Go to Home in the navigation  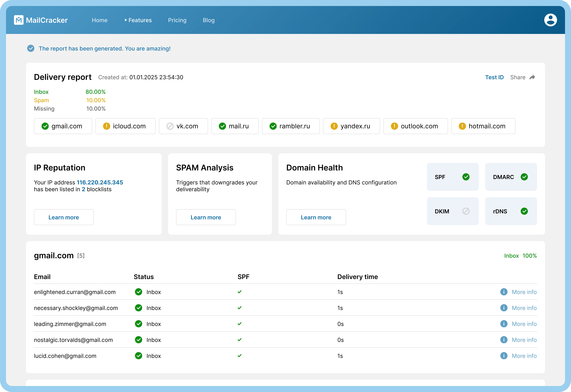100,20
